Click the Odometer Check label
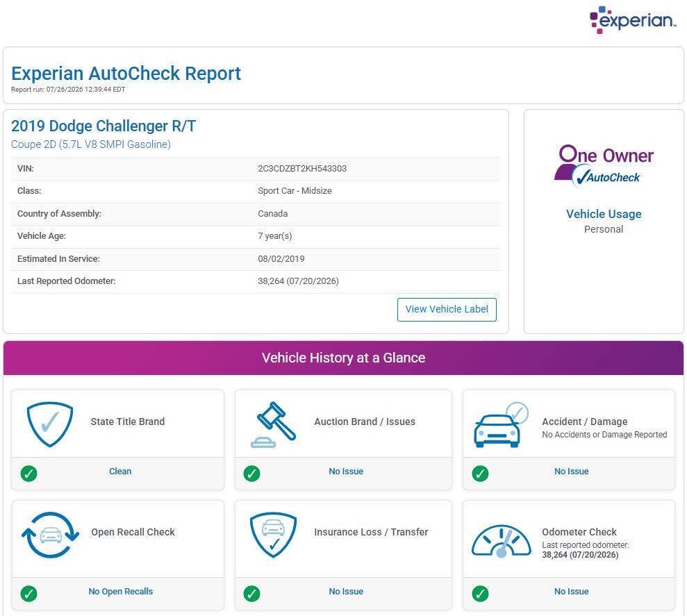Image resolution: width=687 pixels, height=616 pixels. (x=579, y=533)
